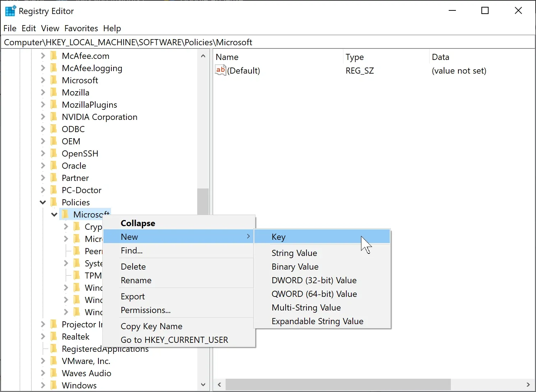The width and height of the screenshot is (536, 392).
Task: Choose Find... in the context menu
Action: (x=179, y=250)
